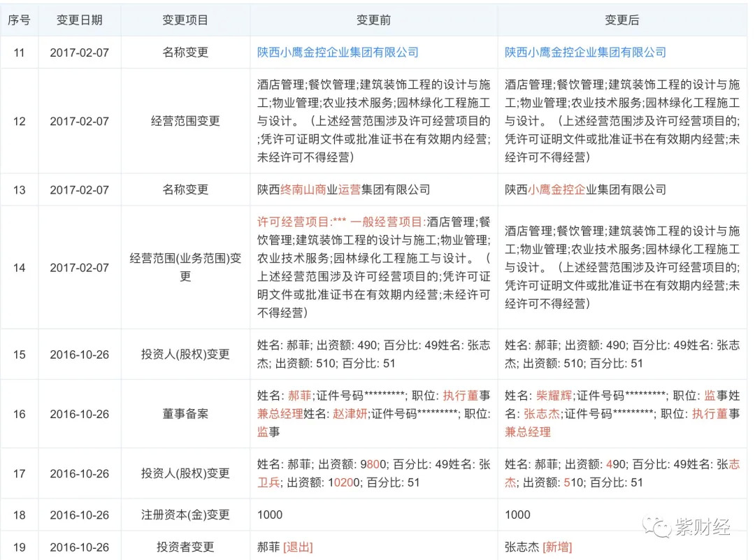Click 陕西终南山商业运营集团有限公司 text in row 13
The image size is (755, 560).
tap(343, 190)
